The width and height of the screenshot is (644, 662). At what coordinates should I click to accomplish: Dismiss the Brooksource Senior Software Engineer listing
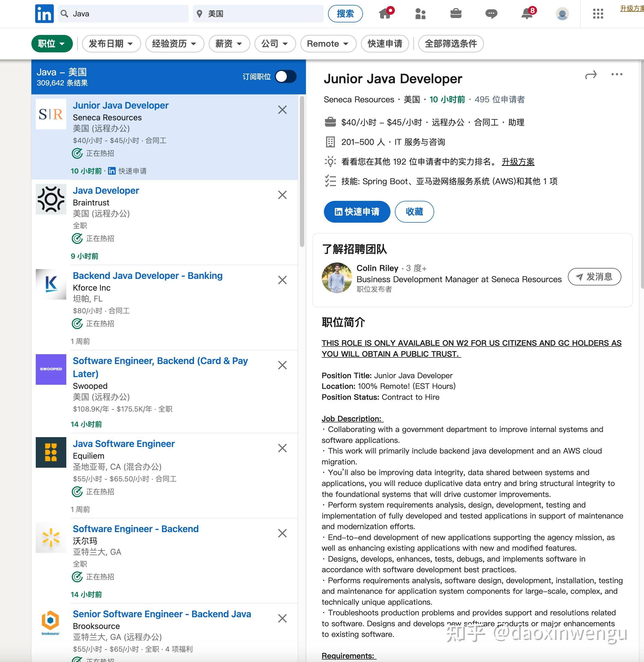(x=282, y=618)
